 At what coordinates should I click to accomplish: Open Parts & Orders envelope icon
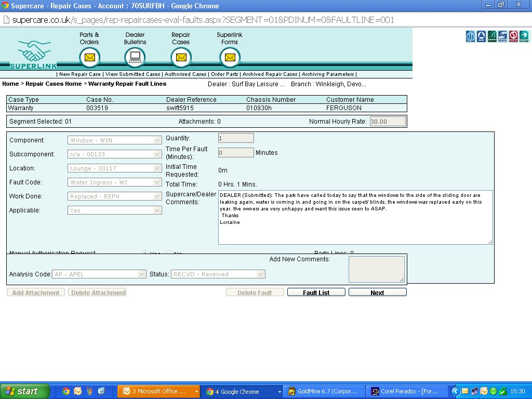point(89,57)
